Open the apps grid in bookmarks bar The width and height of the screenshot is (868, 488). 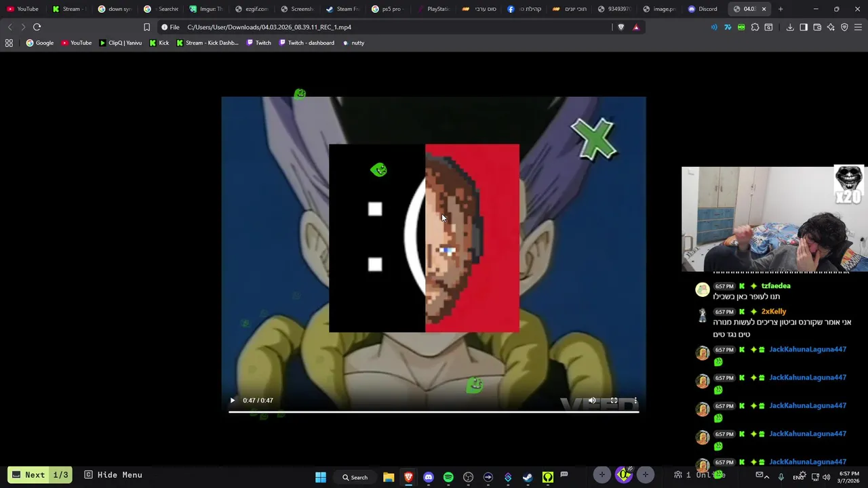click(9, 43)
